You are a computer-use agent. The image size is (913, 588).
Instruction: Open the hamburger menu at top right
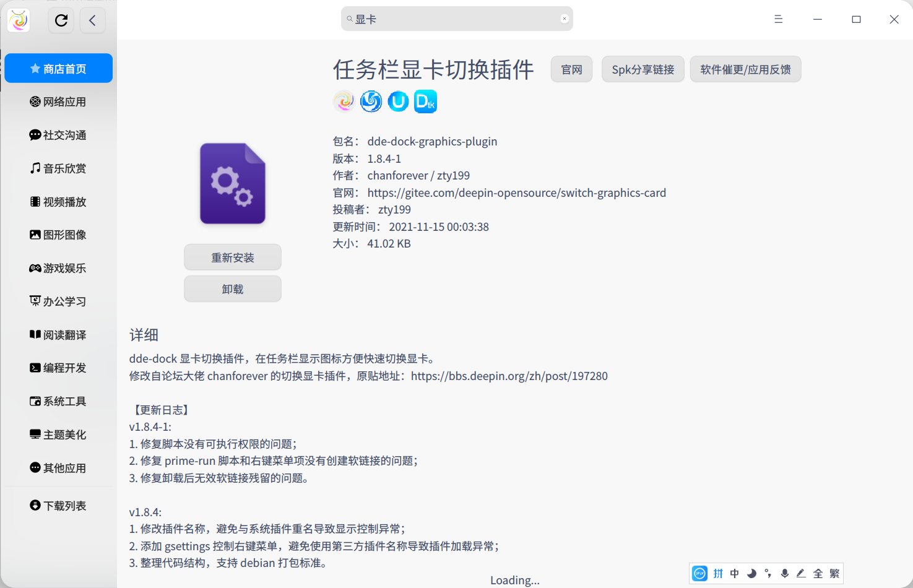pyautogui.click(x=778, y=19)
